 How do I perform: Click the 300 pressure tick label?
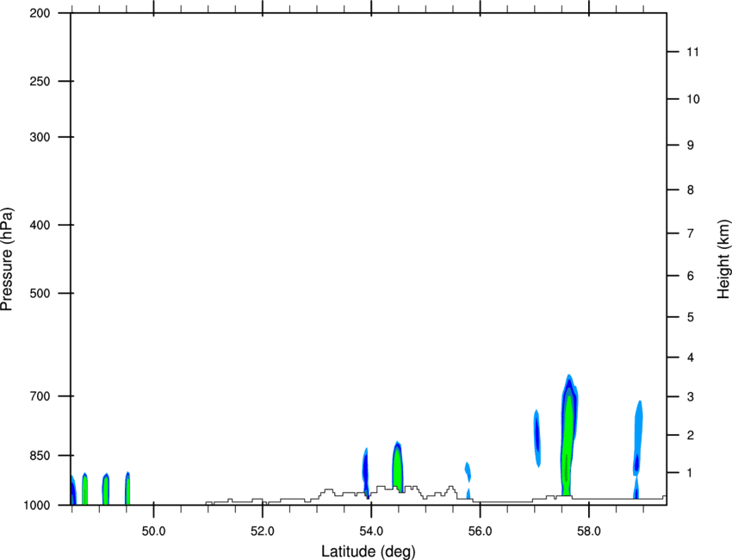[x=40, y=137]
